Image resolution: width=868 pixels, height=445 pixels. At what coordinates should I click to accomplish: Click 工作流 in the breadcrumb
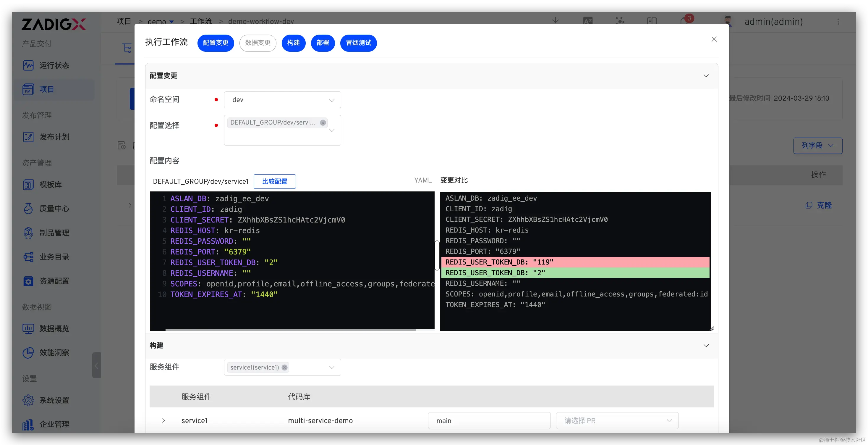[201, 21]
